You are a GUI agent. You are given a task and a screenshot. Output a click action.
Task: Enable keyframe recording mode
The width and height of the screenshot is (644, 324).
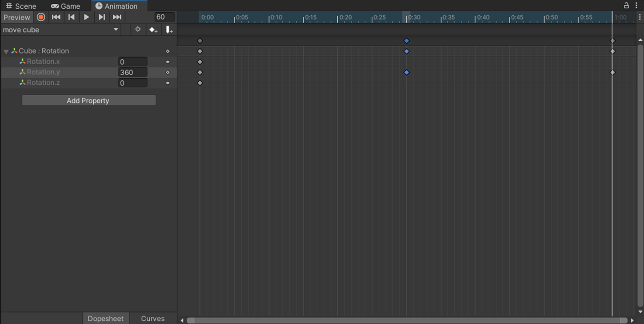41,17
